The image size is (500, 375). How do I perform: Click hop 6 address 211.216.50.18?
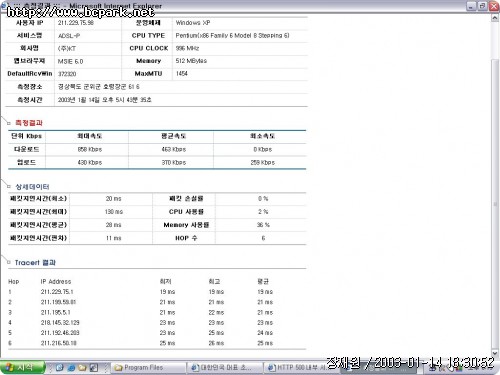(58, 343)
